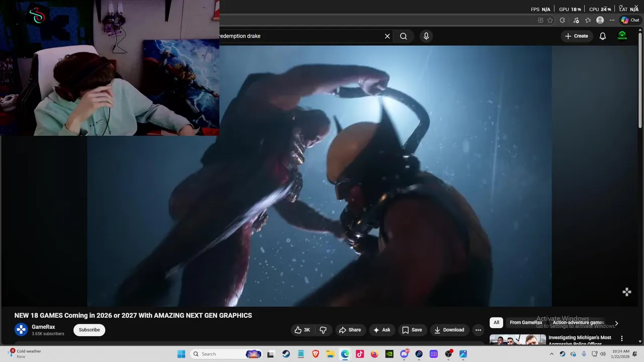Open Steam from the taskbar
This screenshot has width=644, height=362.
click(x=286, y=354)
